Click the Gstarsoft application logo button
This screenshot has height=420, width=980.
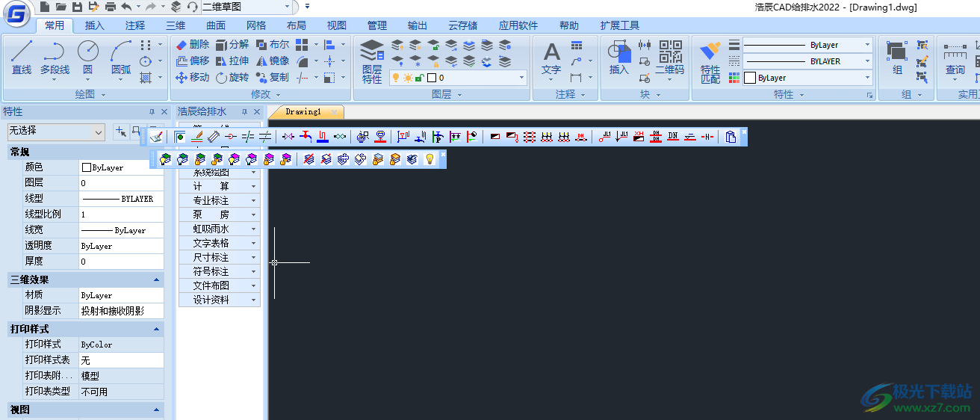(16, 13)
